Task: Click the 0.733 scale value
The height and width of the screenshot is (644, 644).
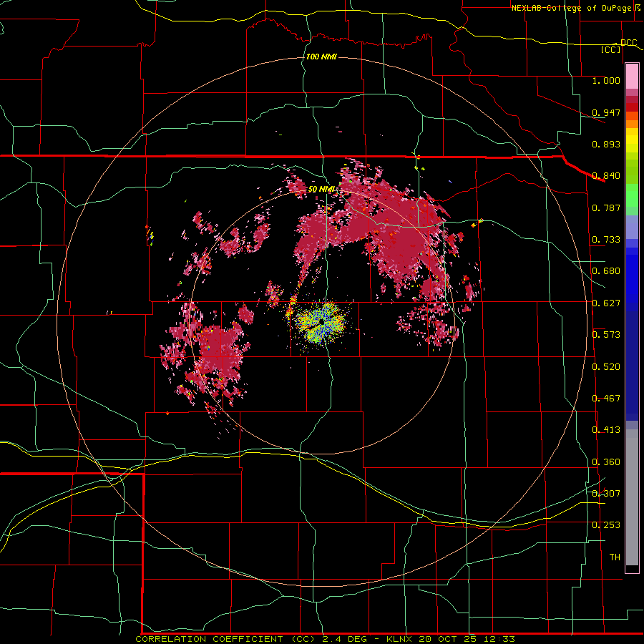Action: tap(606, 240)
